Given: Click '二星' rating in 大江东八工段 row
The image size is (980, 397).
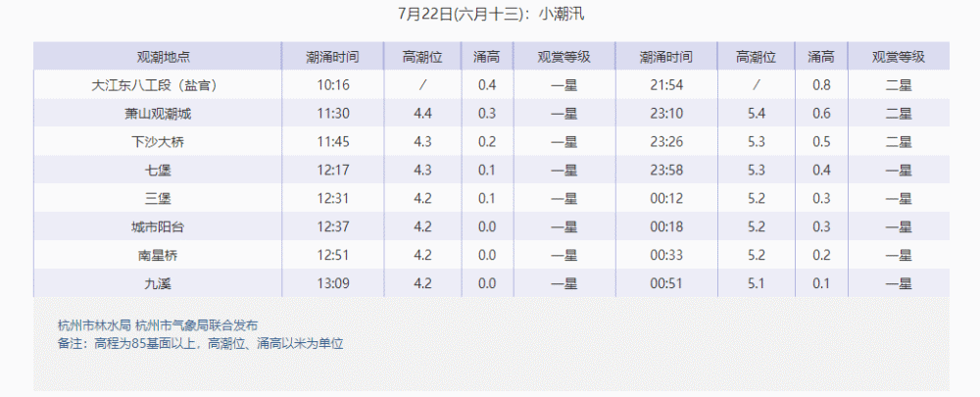Looking at the screenshot, I should (899, 85).
